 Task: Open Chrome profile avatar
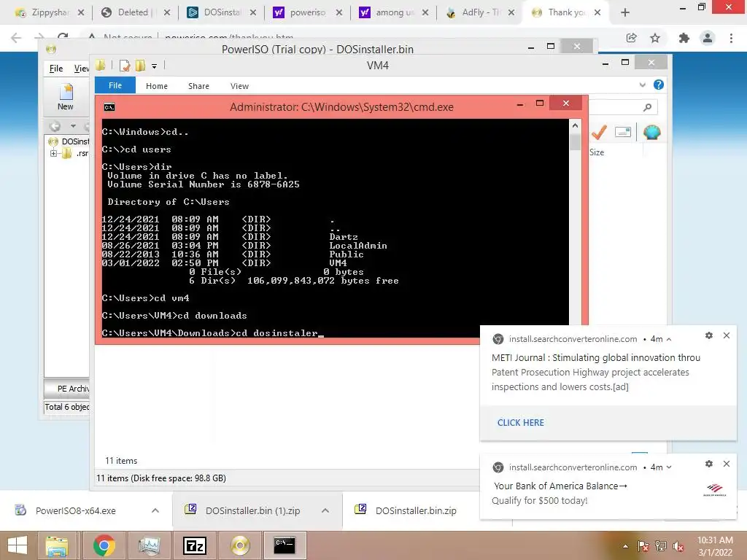click(708, 38)
